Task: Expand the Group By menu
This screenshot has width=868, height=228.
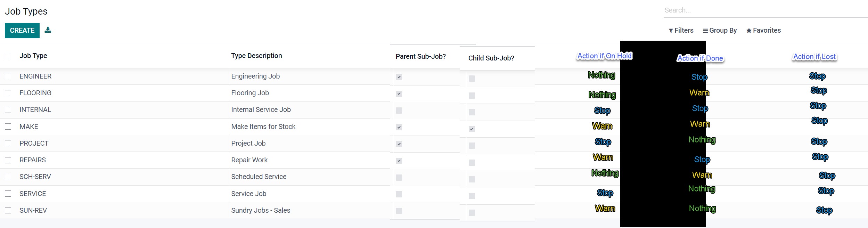Action: coord(720,31)
